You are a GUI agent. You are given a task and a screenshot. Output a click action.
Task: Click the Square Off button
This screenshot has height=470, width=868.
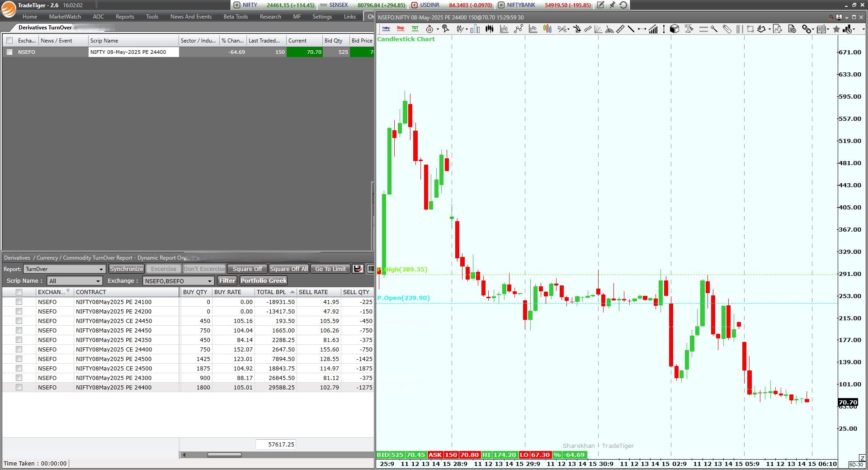point(247,269)
